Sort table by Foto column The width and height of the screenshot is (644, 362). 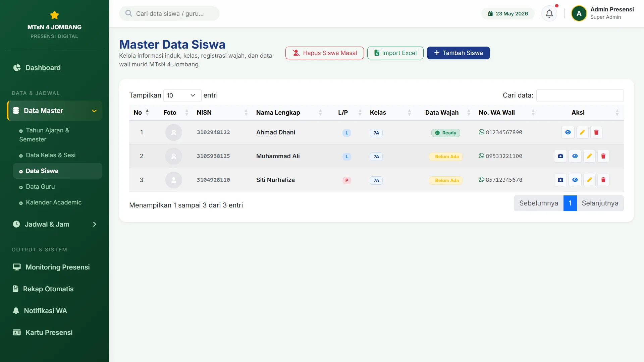173,113
